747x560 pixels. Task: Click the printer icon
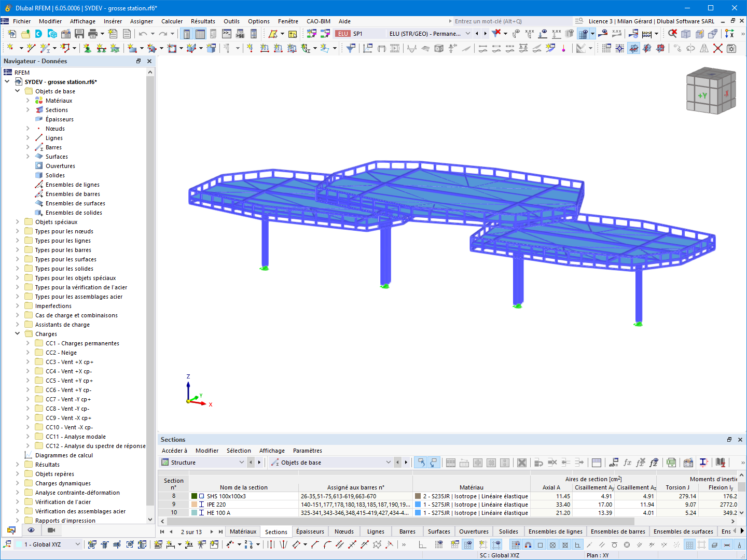tap(93, 34)
